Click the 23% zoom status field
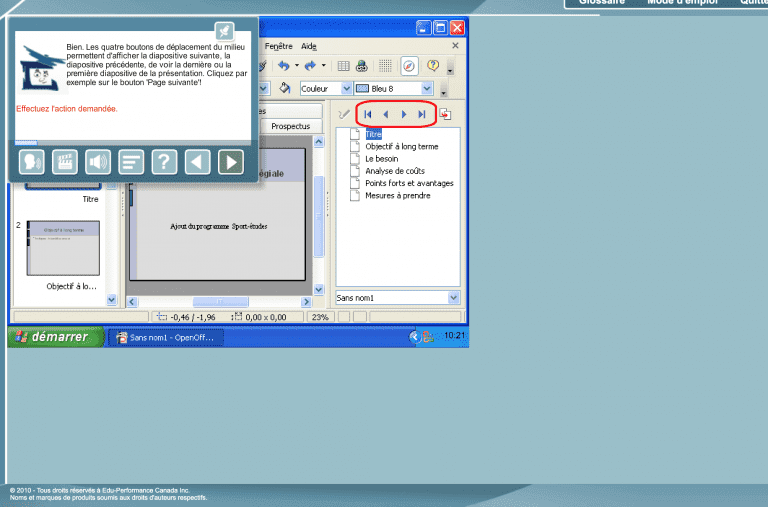 [320, 317]
